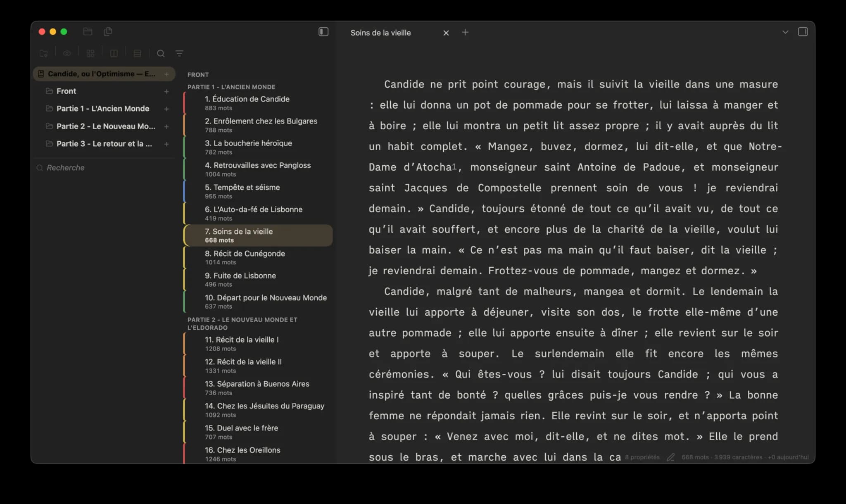The image size is (846, 504).
Task: Click the plus button beside Front folder
Action: [166, 91]
